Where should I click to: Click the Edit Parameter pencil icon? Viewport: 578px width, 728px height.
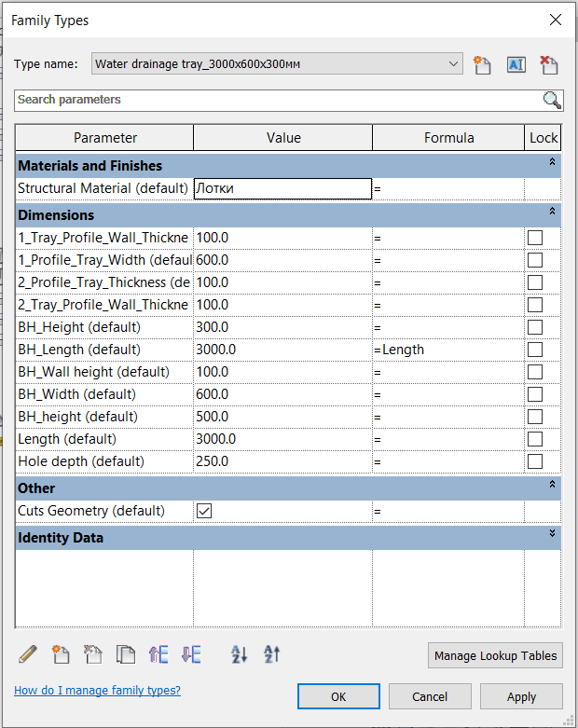click(x=28, y=654)
